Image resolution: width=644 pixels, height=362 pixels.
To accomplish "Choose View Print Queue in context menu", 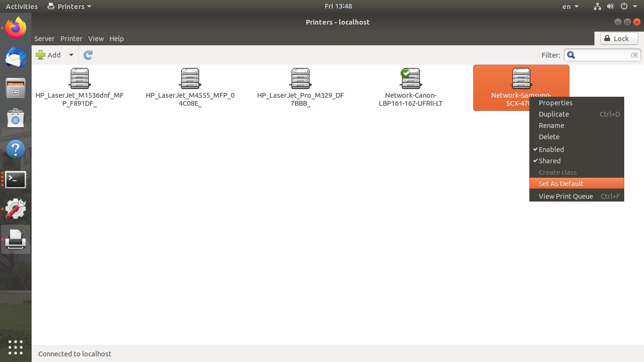I will pyautogui.click(x=577, y=196).
